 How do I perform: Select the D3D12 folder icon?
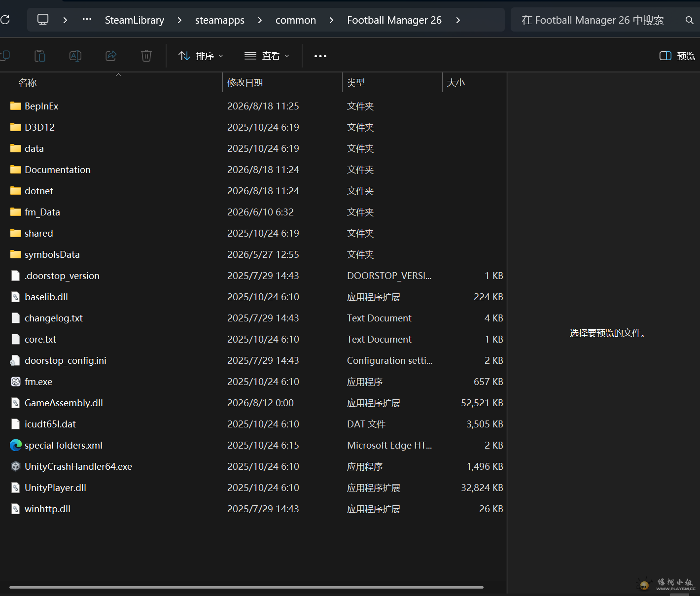(16, 127)
